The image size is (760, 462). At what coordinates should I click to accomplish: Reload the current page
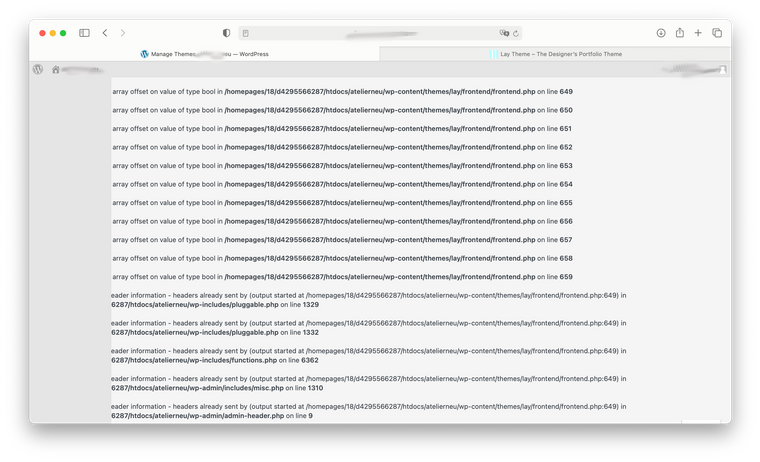[x=516, y=33]
